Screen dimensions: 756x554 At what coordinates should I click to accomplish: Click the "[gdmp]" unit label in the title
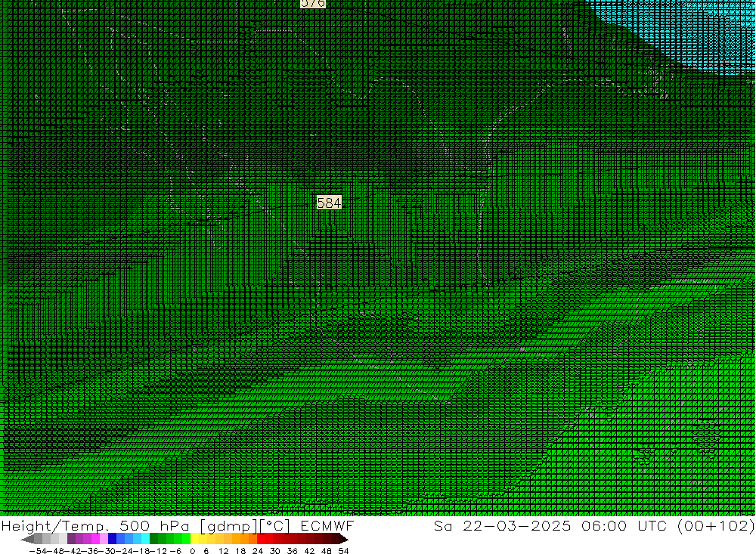click(x=227, y=525)
